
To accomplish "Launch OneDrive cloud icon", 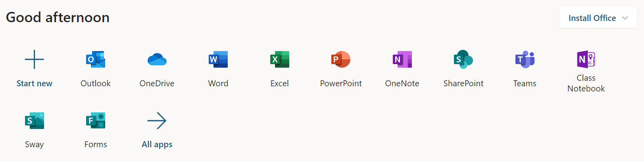I will 157,60.
